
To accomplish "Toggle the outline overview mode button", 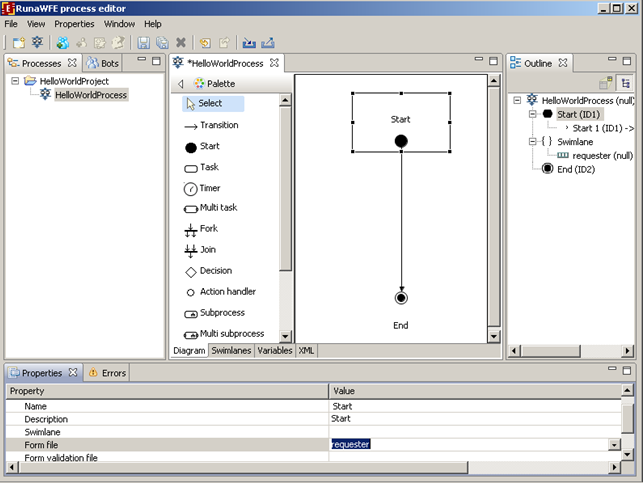I will pos(606,84).
